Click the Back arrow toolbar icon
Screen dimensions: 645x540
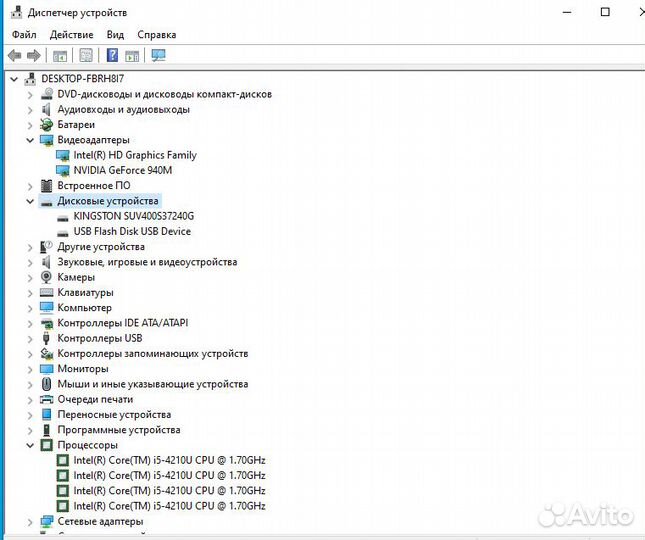point(15,55)
